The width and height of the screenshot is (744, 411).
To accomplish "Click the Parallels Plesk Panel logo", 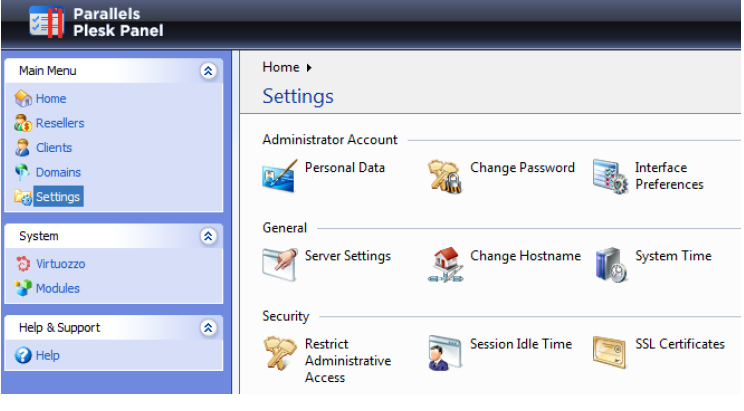I will pos(96,22).
